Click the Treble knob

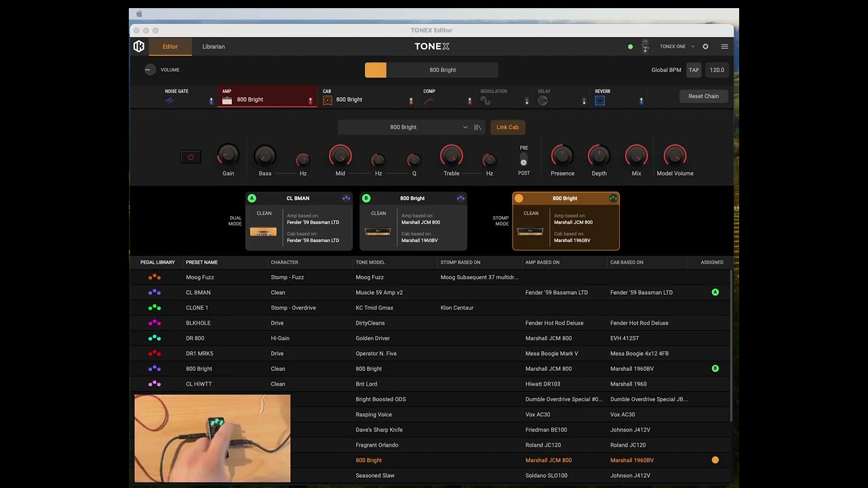[452, 155]
